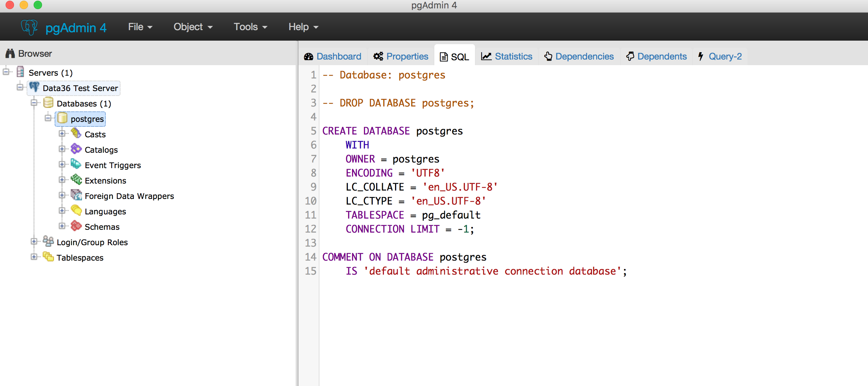This screenshot has width=868, height=386.
Task: Expand the Login/Group Roles node
Action: point(34,241)
